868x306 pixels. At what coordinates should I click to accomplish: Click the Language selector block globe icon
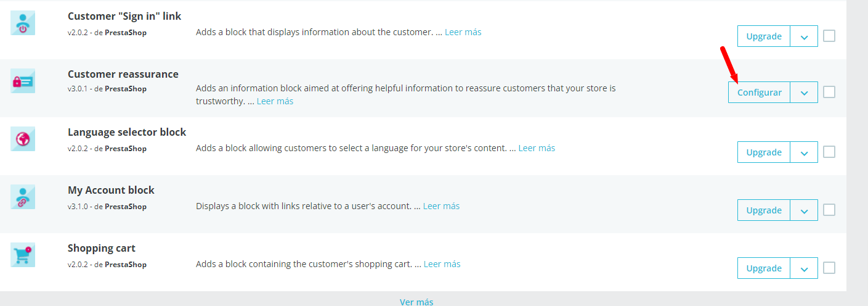point(23,139)
